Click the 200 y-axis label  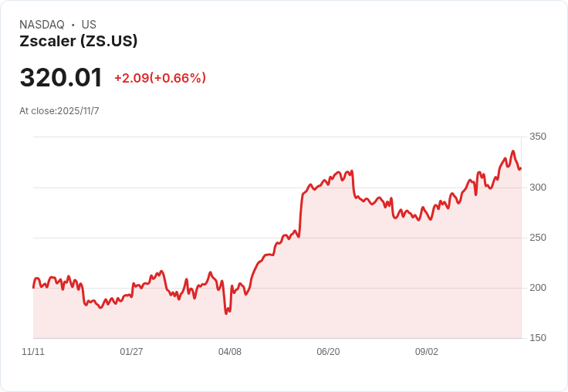(537, 288)
